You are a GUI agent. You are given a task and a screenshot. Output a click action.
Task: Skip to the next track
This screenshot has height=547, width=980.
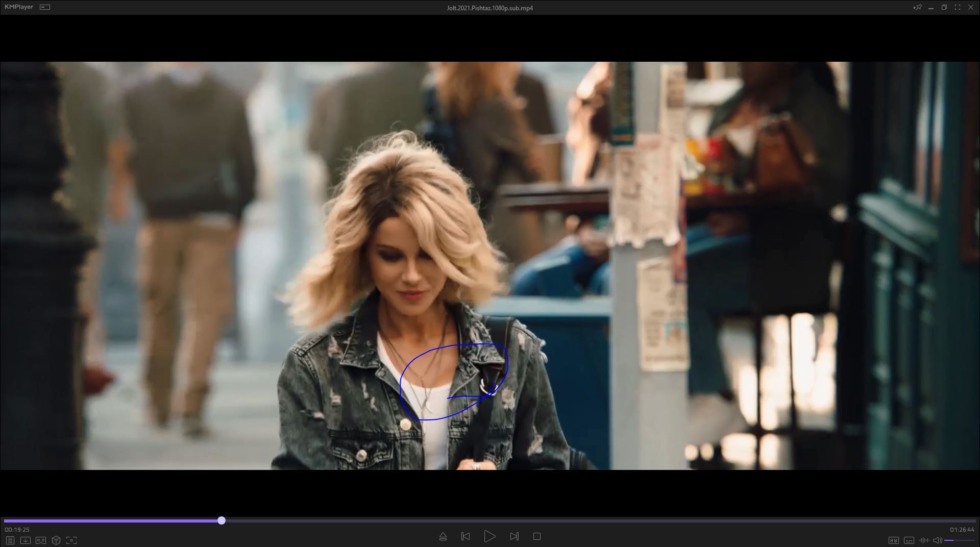[514, 536]
